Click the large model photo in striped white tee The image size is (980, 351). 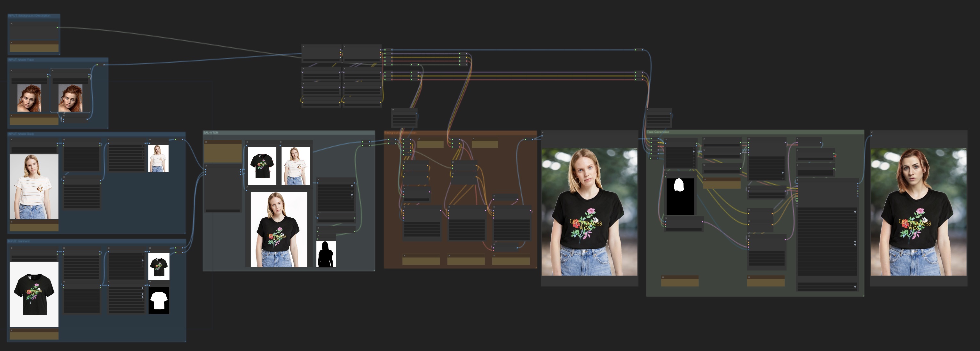[34, 186]
